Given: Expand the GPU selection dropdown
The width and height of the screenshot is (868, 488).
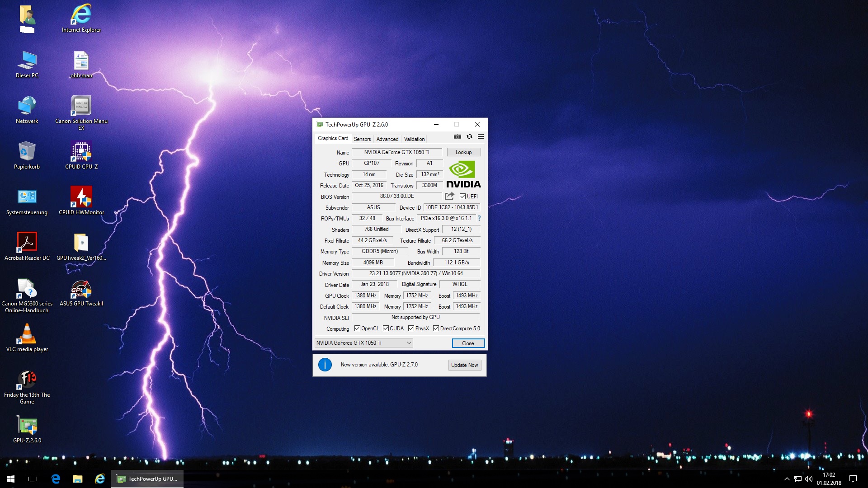Looking at the screenshot, I should (x=409, y=343).
